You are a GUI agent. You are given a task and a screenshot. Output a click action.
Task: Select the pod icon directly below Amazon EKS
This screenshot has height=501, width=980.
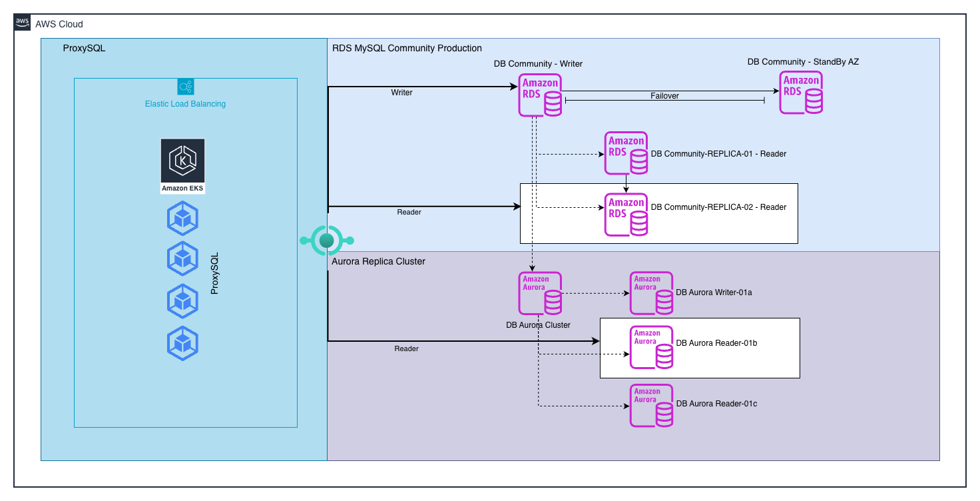click(x=182, y=219)
